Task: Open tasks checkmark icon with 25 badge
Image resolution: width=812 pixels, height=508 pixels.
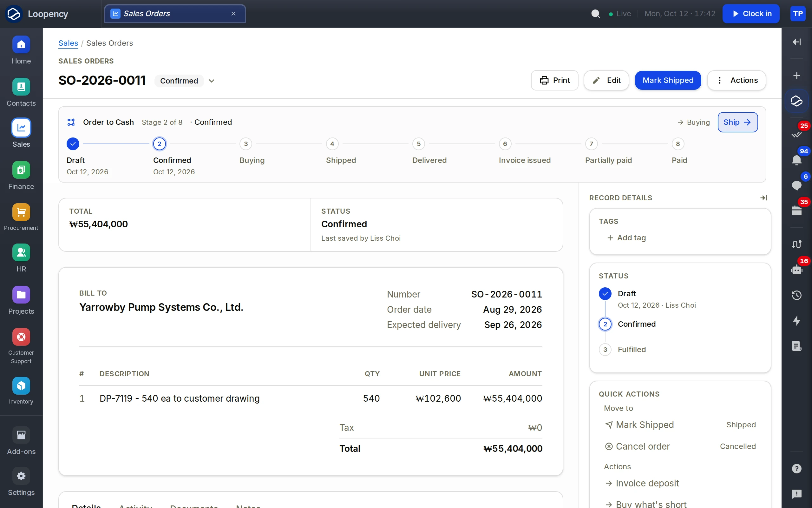Action: coord(796,134)
